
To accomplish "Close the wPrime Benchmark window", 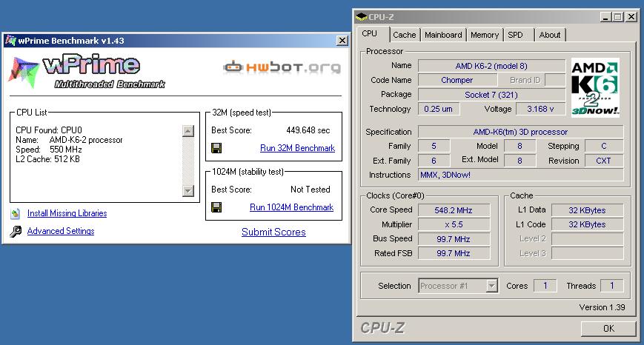I will [342, 40].
